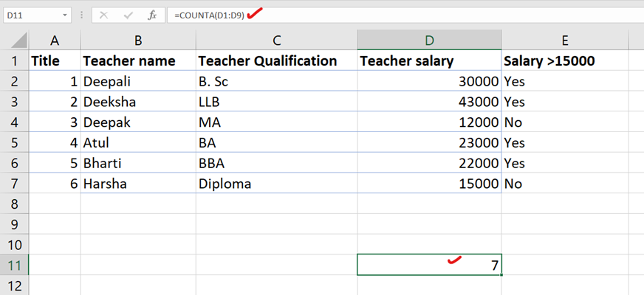Select column C header
Image resolution: width=644 pixels, height=295 pixels.
coord(276,40)
